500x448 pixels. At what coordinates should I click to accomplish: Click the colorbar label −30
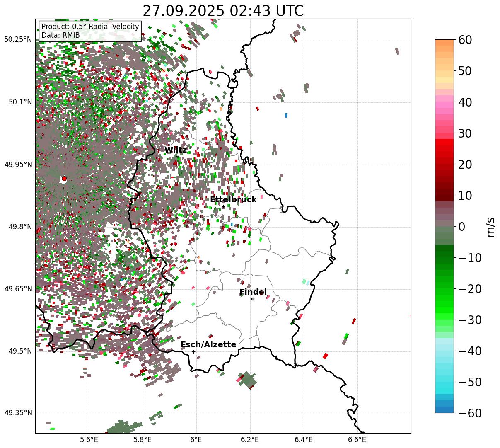coord(470,320)
